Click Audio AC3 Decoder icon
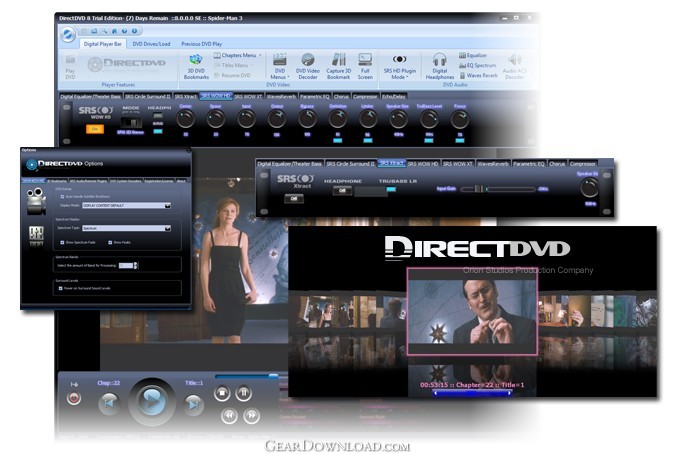The image size is (675, 454). pyautogui.click(x=514, y=66)
